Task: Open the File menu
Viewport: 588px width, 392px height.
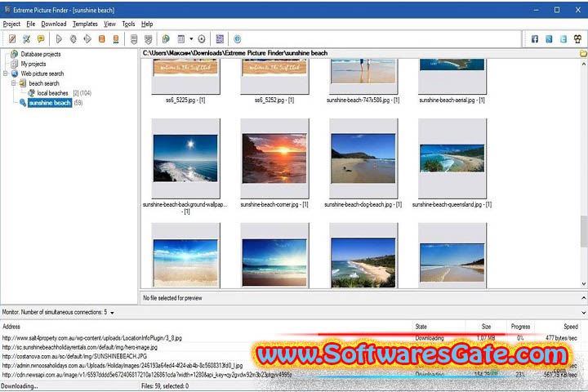Action: tap(31, 24)
